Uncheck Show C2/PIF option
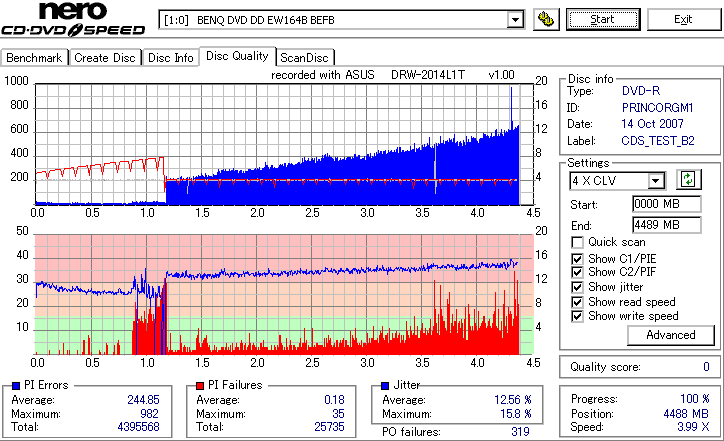 click(577, 272)
